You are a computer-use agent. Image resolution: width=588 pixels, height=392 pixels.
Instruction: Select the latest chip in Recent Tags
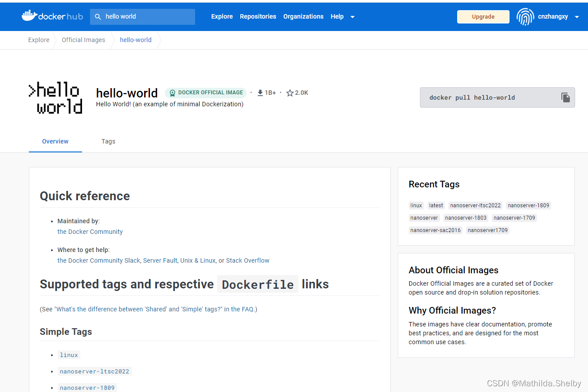pos(436,206)
